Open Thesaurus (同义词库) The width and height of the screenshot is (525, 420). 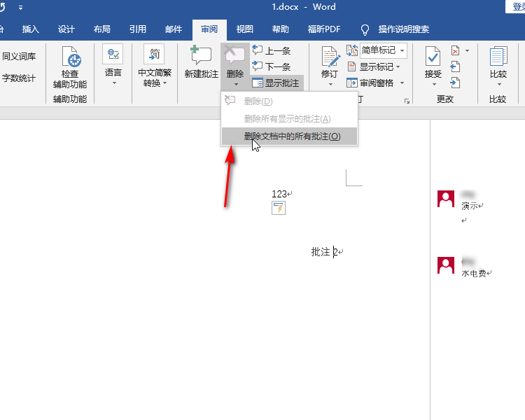(x=19, y=56)
